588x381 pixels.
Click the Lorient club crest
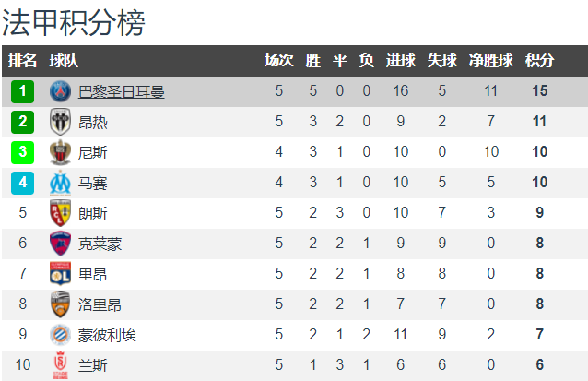[x=61, y=304]
